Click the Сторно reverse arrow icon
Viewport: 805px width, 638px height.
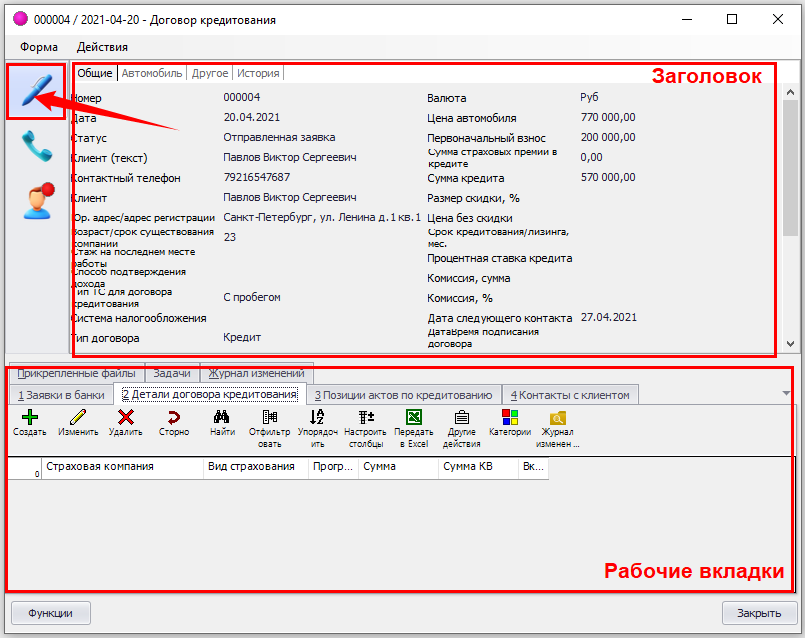click(173, 417)
